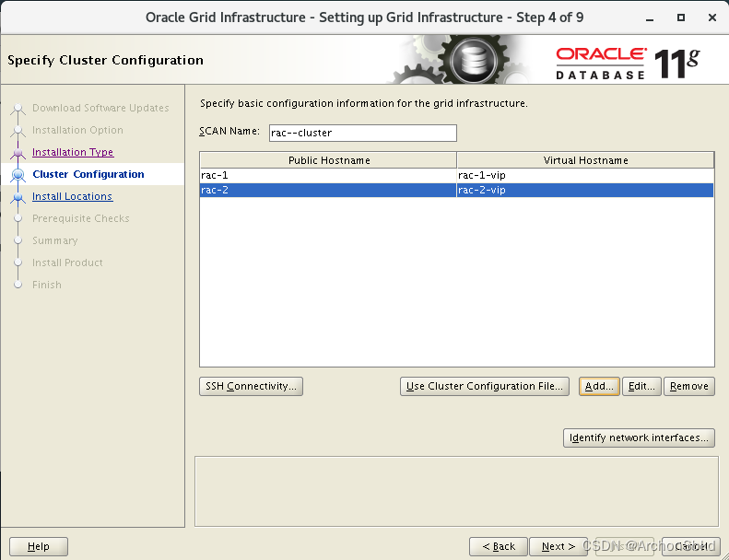This screenshot has width=729, height=560.
Task: Click the Cluster Configuration step node icon
Action: (x=18, y=175)
